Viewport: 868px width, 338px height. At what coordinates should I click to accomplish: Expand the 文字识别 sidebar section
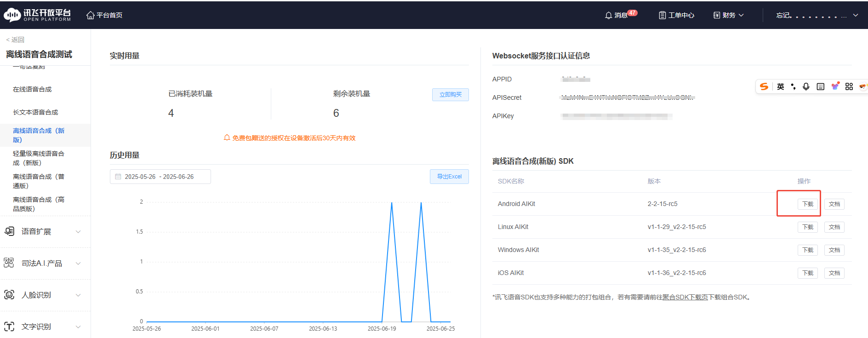78,327
